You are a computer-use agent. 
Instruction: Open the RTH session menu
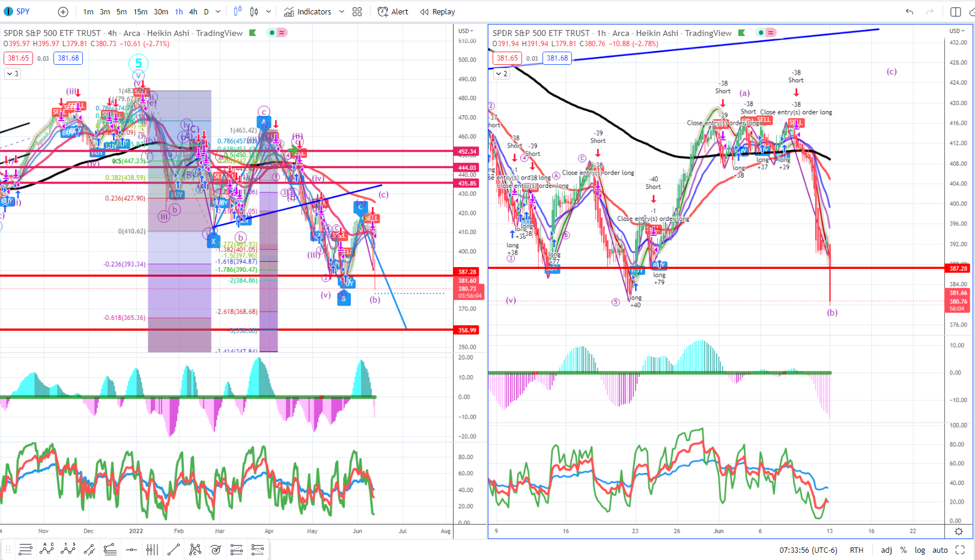pos(857,550)
